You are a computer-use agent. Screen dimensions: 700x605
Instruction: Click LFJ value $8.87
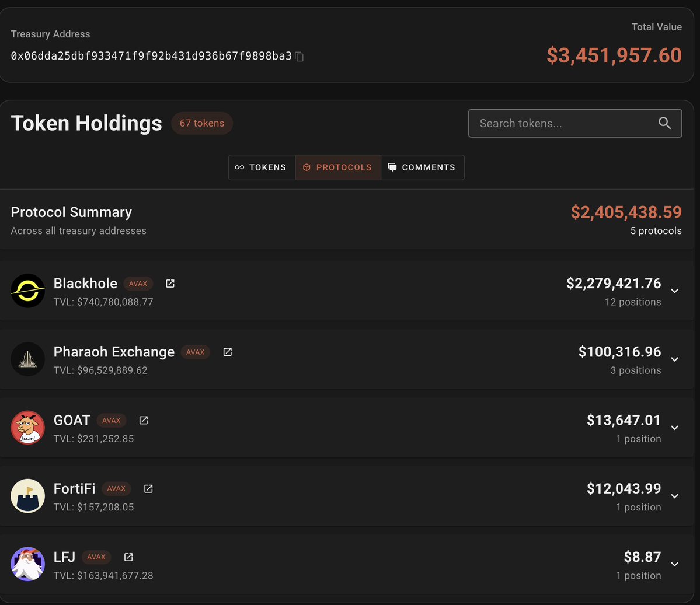click(x=642, y=557)
